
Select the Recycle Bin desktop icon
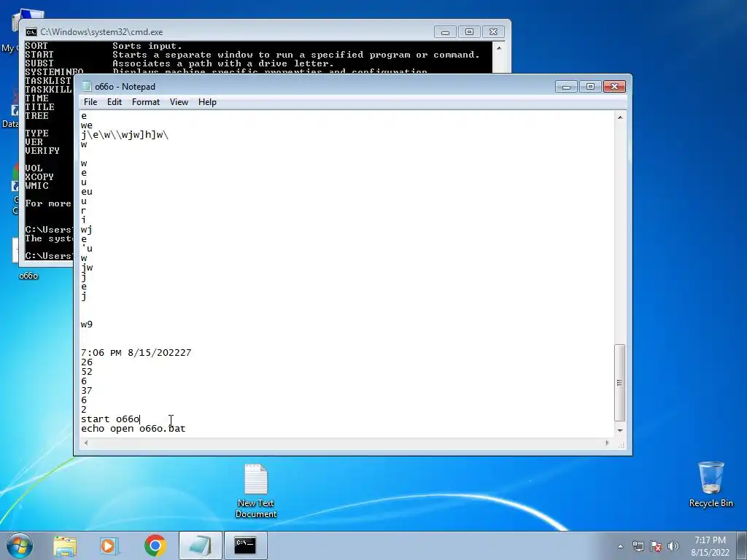coord(711,485)
